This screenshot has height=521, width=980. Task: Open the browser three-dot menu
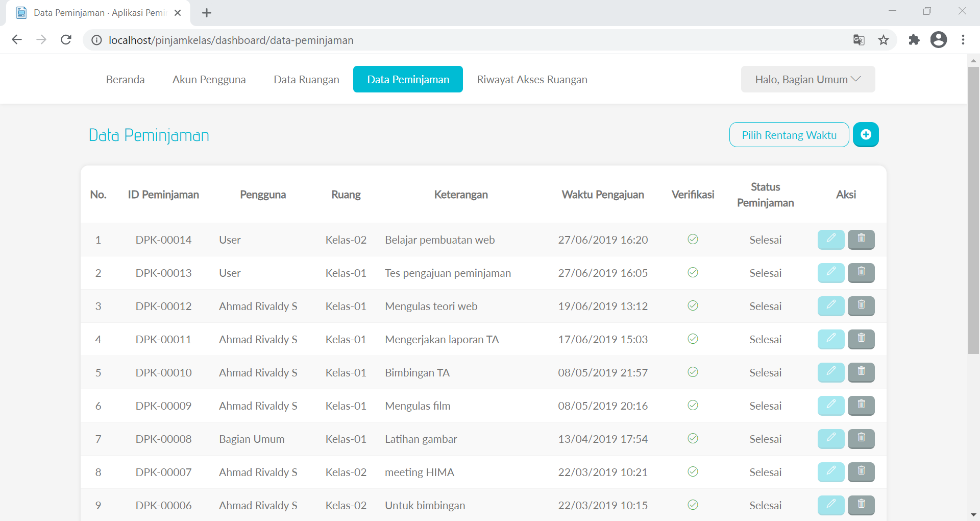pyautogui.click(x=964, y=40)
